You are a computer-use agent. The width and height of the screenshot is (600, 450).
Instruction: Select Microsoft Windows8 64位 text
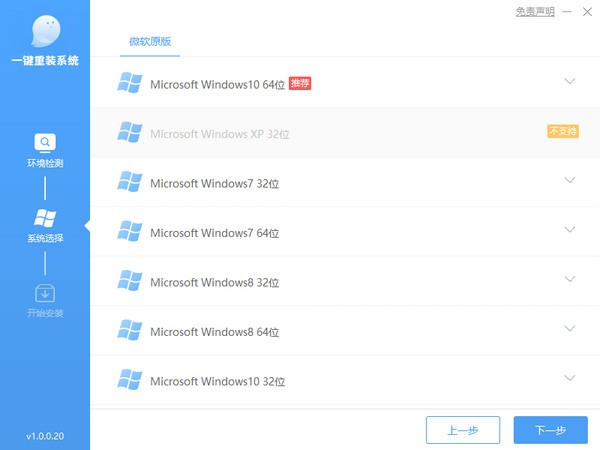tap(215, 332)
